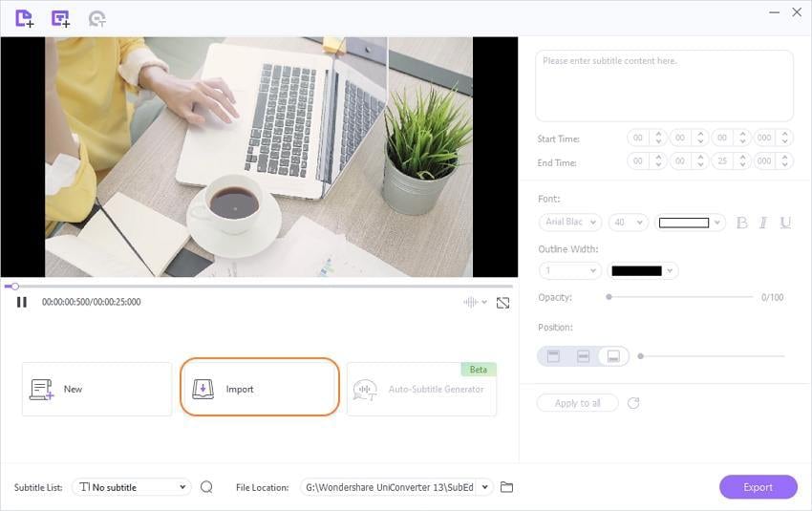Click the video preview area
812x511 pixels.
coord(259,157)
